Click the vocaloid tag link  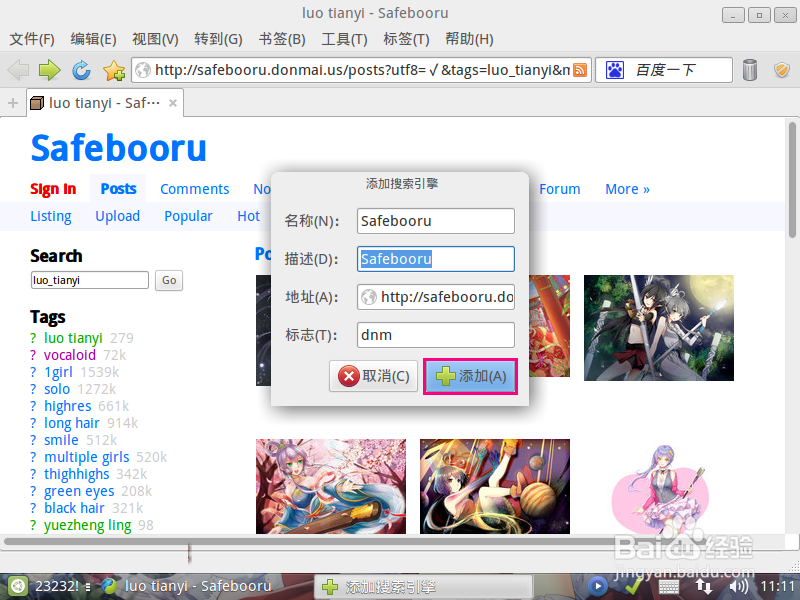pos(69,355)
